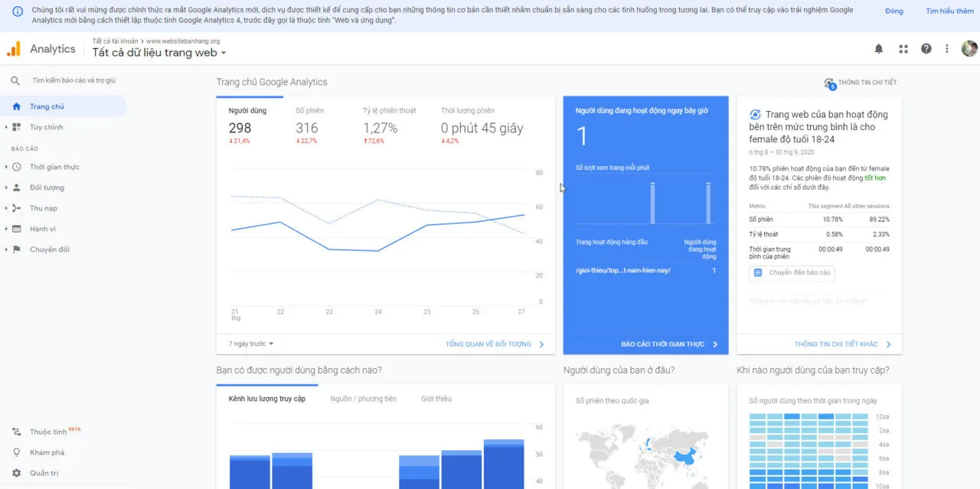Select the Thời lượng phiên metric tab

482,125
